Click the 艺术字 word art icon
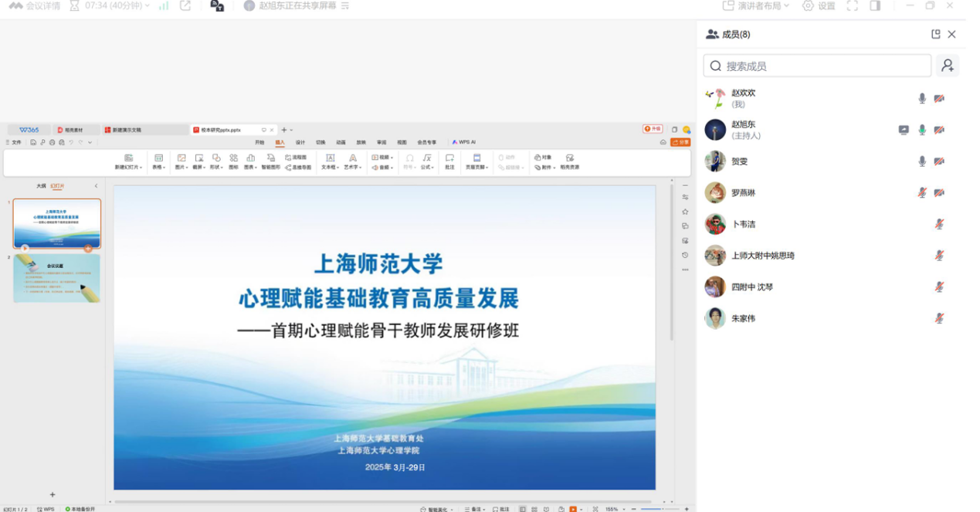Screen dimensions: 980x512 pyautogui.click(x=352, y=161)
